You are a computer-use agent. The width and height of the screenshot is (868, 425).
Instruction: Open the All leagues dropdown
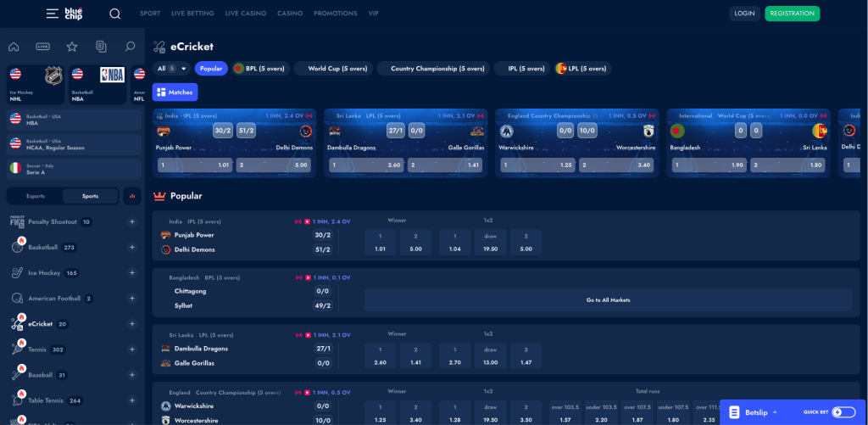click(171, 69)
